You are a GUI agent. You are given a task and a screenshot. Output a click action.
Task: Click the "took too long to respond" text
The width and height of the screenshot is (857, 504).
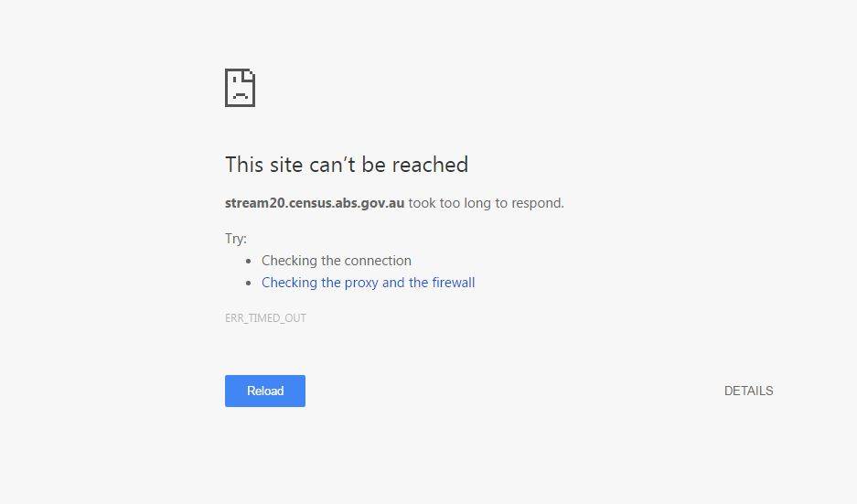coord(486,203)
